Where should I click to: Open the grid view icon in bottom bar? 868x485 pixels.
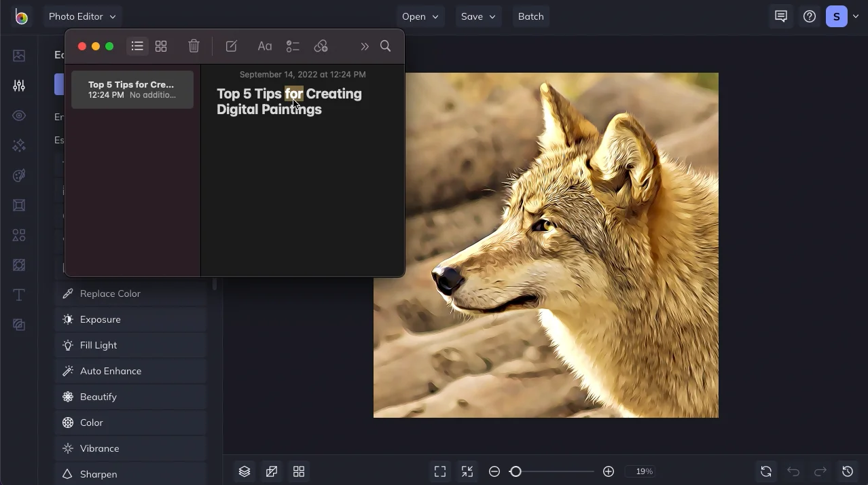(x=299, y=471)
